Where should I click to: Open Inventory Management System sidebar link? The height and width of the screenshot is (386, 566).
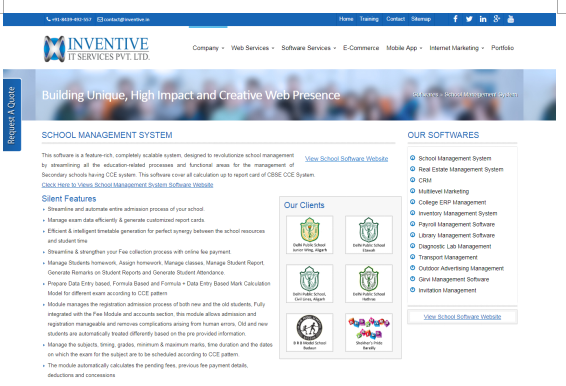[x=458, y=213]
